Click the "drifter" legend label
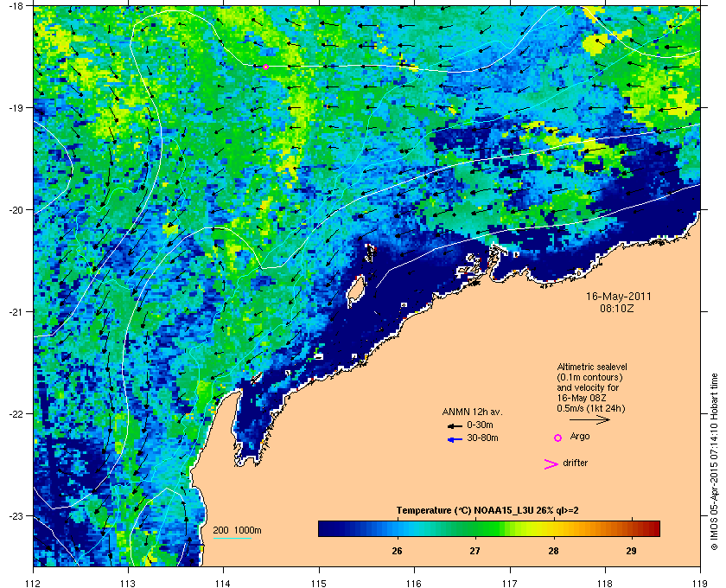The width and height of the screenshot is (726, 588). click(x=575, y=463)
